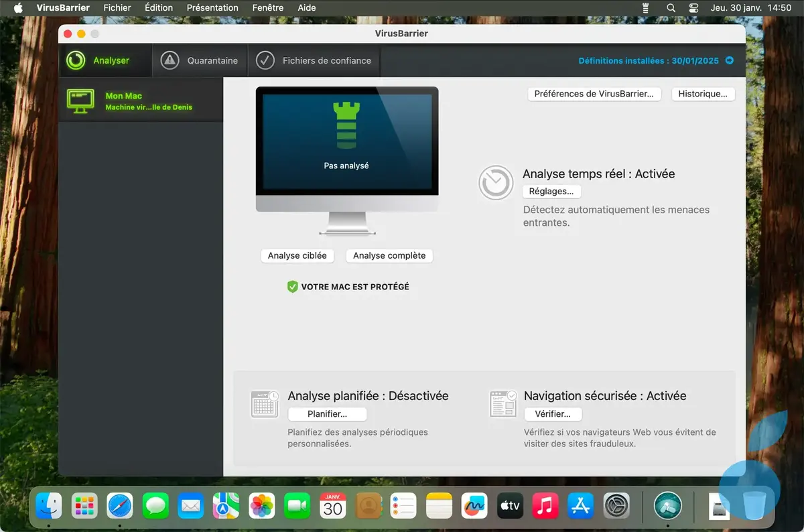Click the green shield protected icon
This screenshot has height=532, width=804.
(x=292, y=287)
